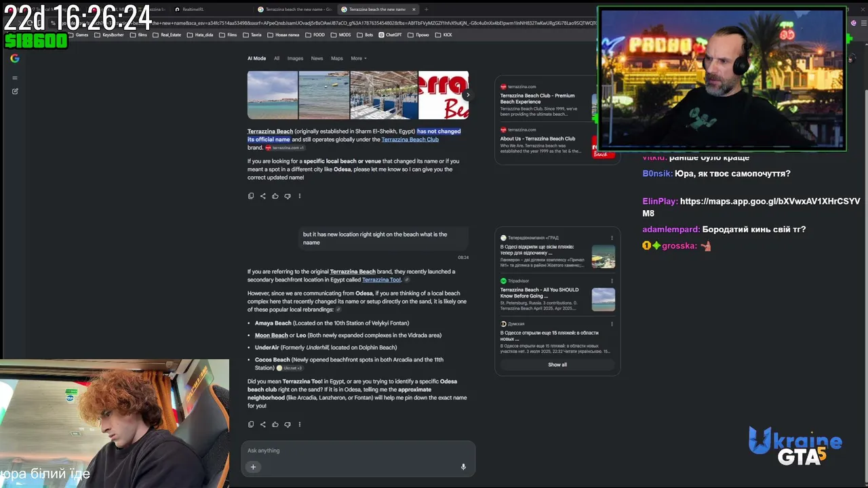The height and width of the screenshot is (488, 868).
Task: Open the FOOD bookmark folder
Action: click(x=315, y=35)
